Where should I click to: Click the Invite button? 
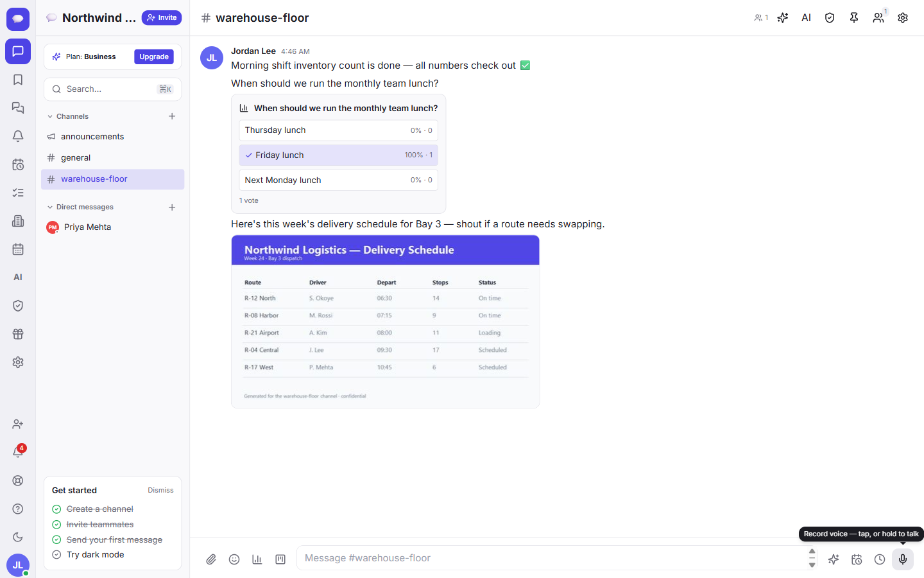tap(162, 18)
